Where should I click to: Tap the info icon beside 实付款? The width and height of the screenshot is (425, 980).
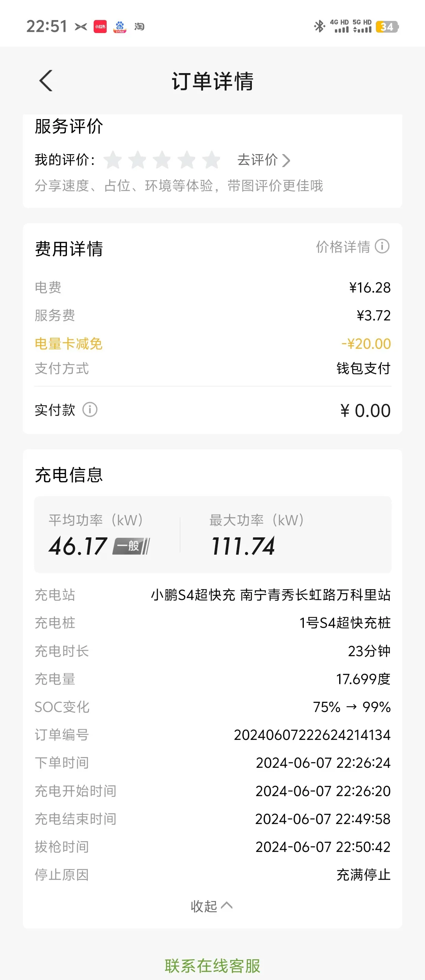[90, 410]
